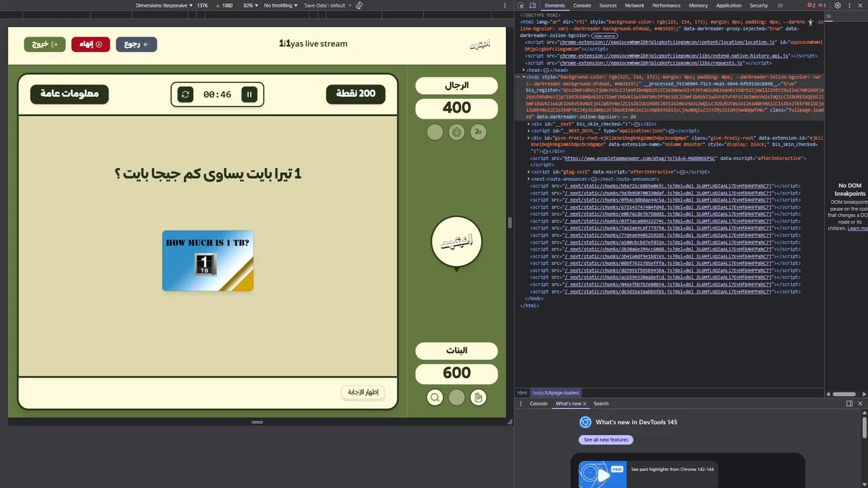This screenshot has height=488, width=868.
Task: Switch to the Sources tab
Action: (x=608, y=5)
